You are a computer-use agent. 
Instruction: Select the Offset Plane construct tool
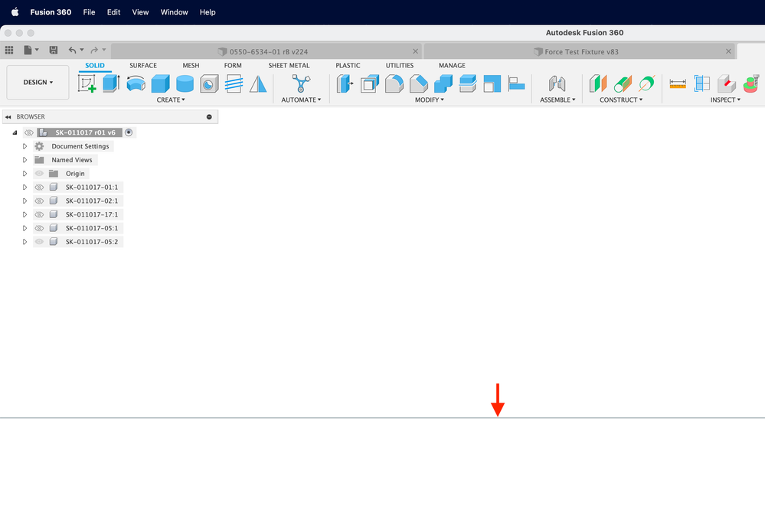click(597, 83)
